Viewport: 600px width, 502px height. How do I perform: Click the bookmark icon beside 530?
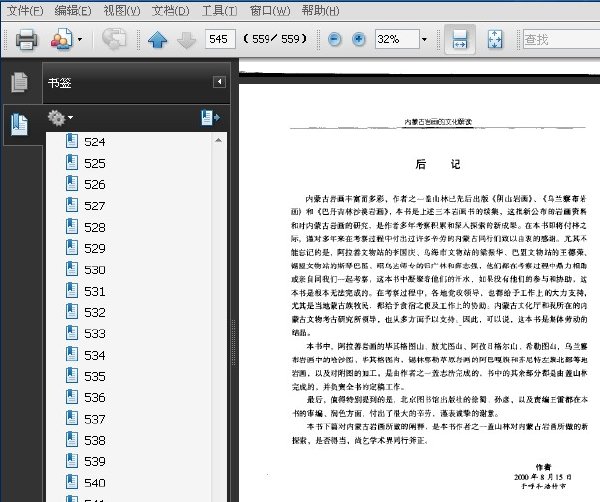(72, 269)
